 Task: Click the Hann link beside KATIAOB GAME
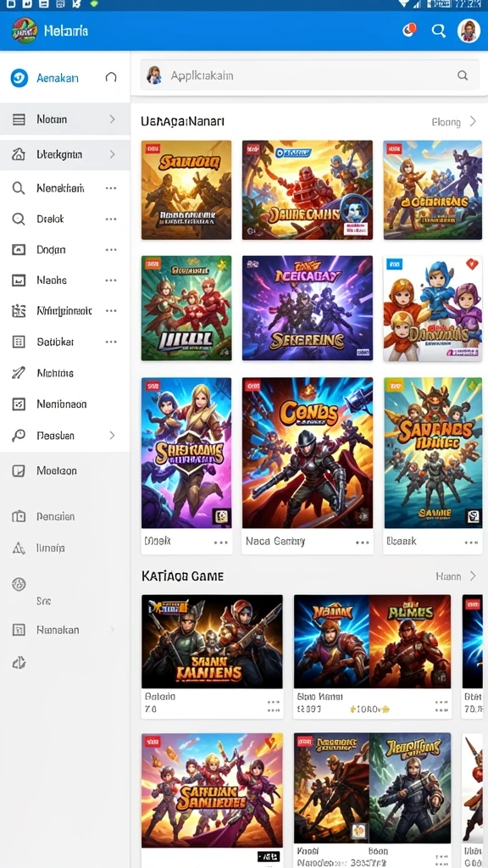coord(448,576)
